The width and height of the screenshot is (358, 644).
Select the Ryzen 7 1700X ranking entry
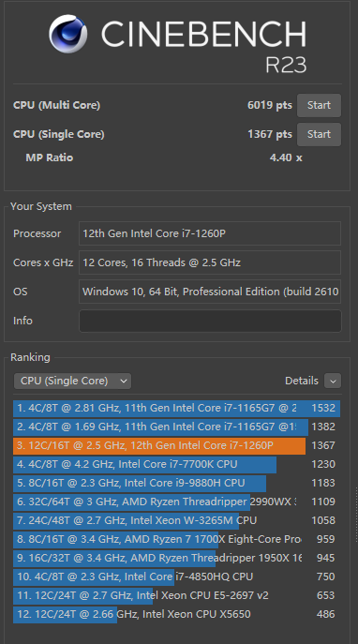[176, 539]
